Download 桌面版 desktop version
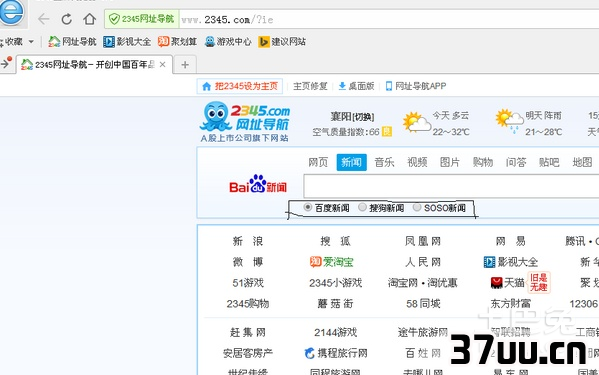 coord(356,86)
